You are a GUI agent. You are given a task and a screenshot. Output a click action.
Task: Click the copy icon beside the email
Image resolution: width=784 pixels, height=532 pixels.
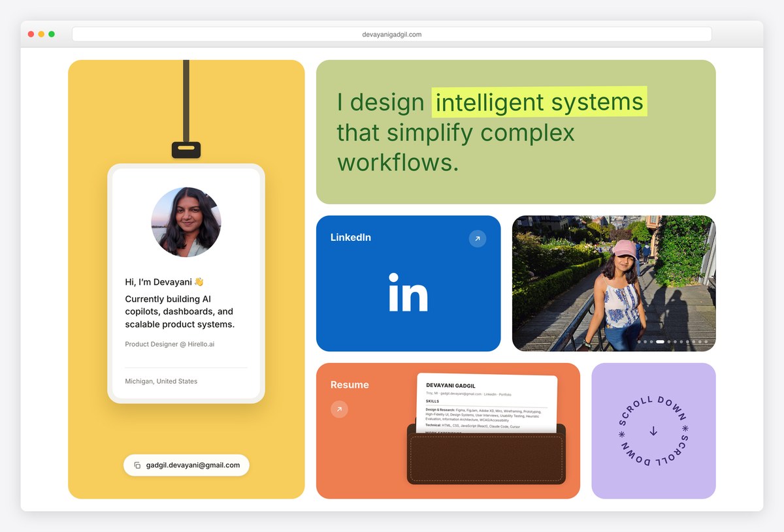point(137,465)
